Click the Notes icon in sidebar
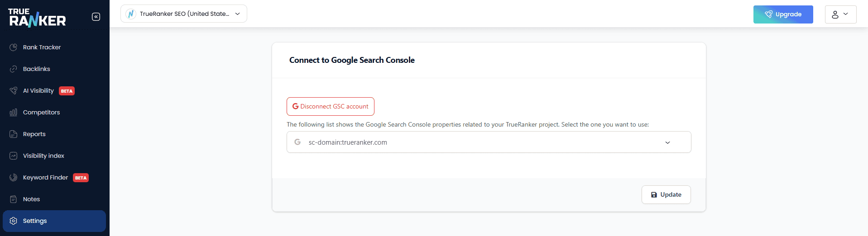868x236 pixels. tap(14, 199)
